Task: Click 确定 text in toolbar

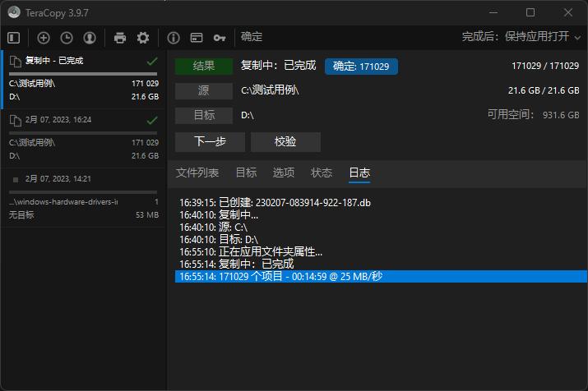Action: pos(252,37)
